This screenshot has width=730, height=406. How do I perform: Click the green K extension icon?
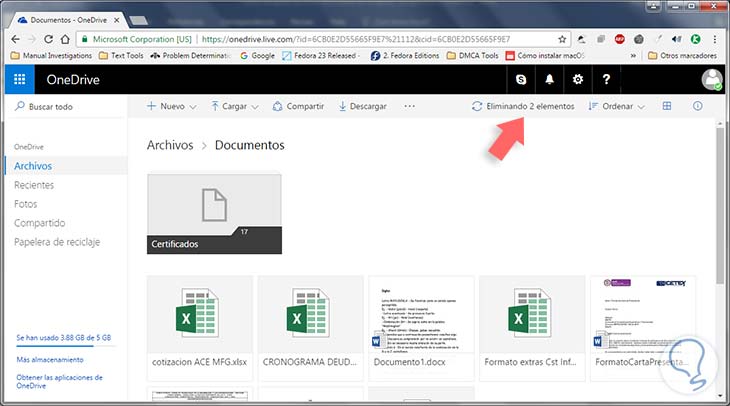(x=696, y=39)
